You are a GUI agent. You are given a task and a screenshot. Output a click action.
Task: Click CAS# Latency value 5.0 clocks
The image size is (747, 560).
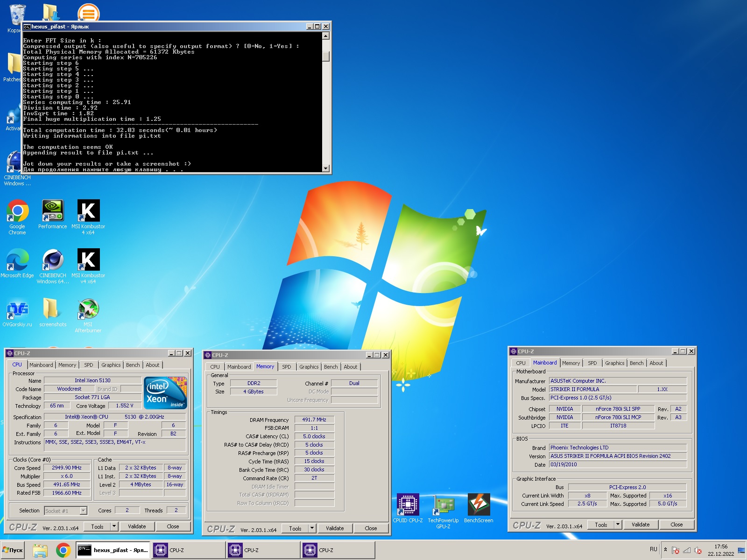(x=314, y=436)
